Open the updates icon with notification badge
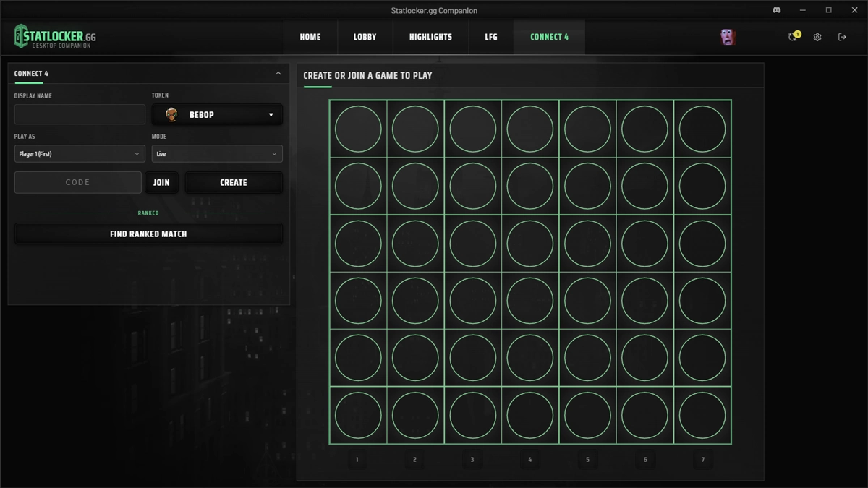 (x=793, y=37)
